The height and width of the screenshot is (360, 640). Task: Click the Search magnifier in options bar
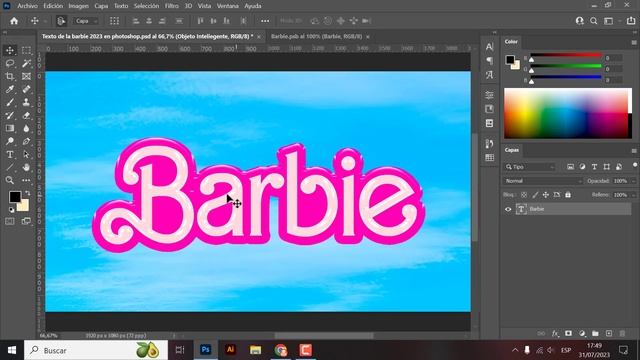pyautogui.click(x=594, y=21)
